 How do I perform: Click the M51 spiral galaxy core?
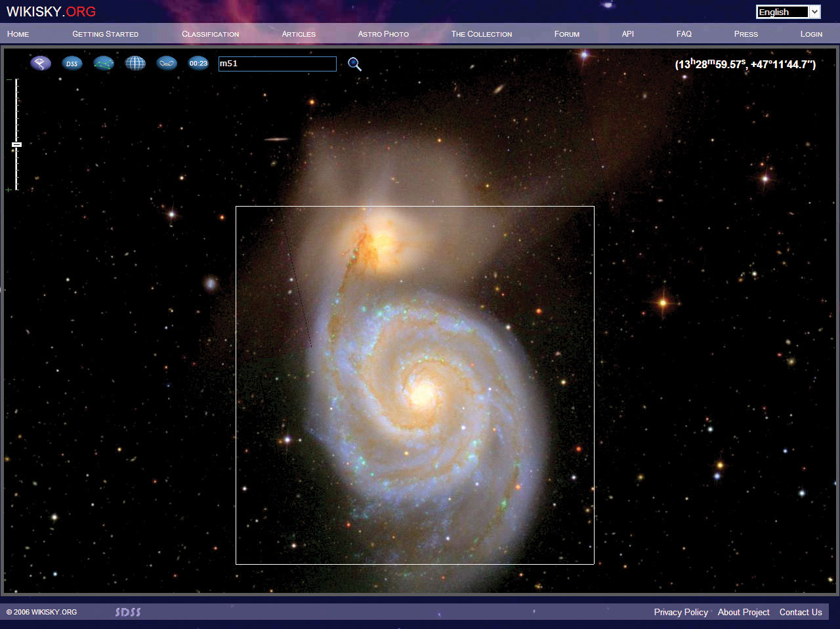[423, 394]
